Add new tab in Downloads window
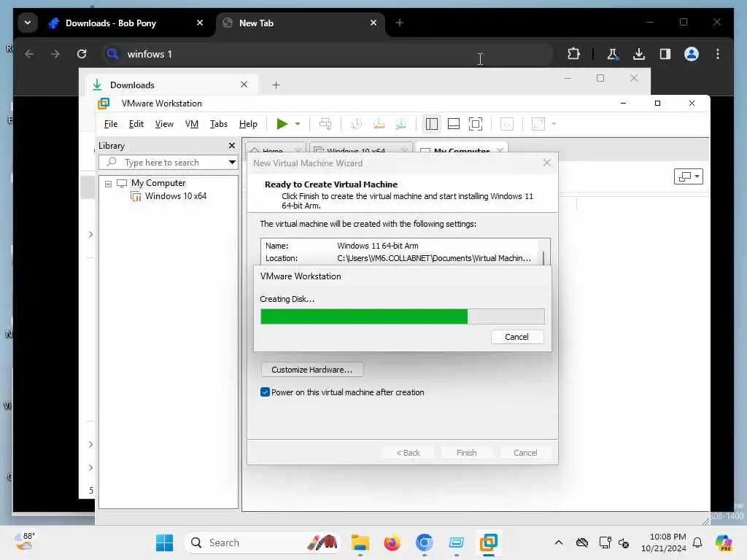This screenshot has width=747, height=560. click(276, 85)
